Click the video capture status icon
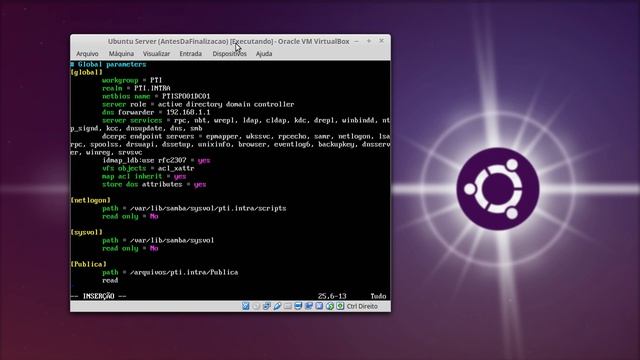The image size is (640, 360). pyautogui.click(x=309, y=306)
